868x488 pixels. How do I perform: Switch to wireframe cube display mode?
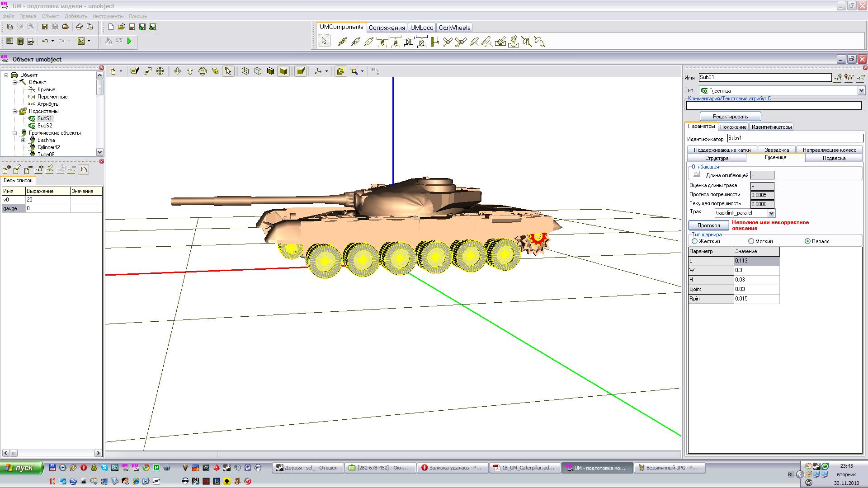click(245, 71)
